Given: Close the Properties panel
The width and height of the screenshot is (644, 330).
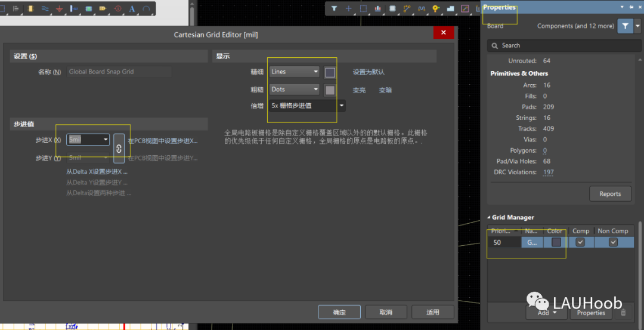Looking at the screenshot, I should pyautogui.click(x=639, y=7).
